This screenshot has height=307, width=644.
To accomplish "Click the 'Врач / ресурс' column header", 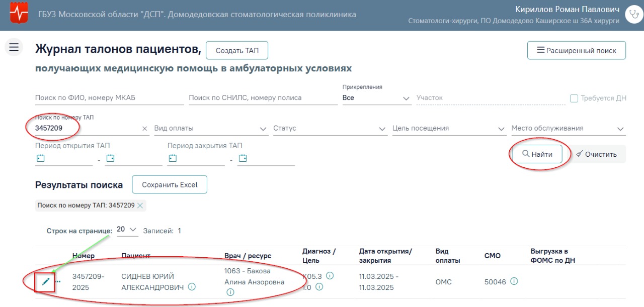I will click(x=248, y=256).
